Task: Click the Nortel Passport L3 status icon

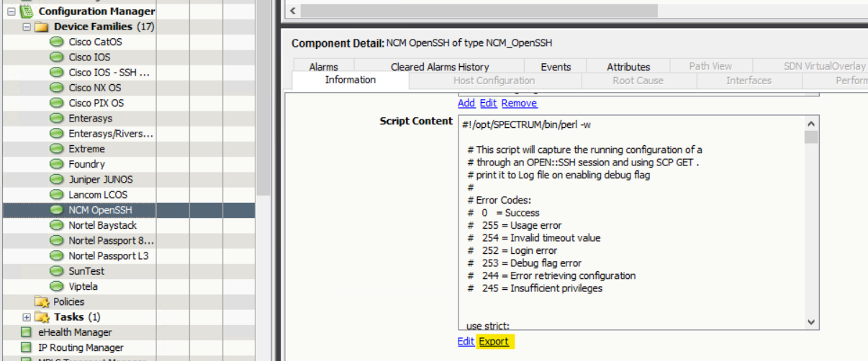Action: [x=56, y=256]
